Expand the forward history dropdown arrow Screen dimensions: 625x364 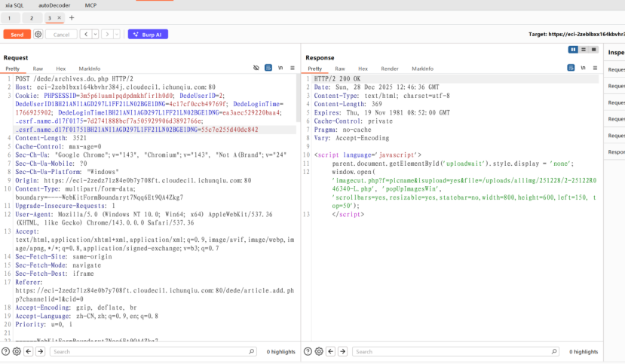click(115, 35)
